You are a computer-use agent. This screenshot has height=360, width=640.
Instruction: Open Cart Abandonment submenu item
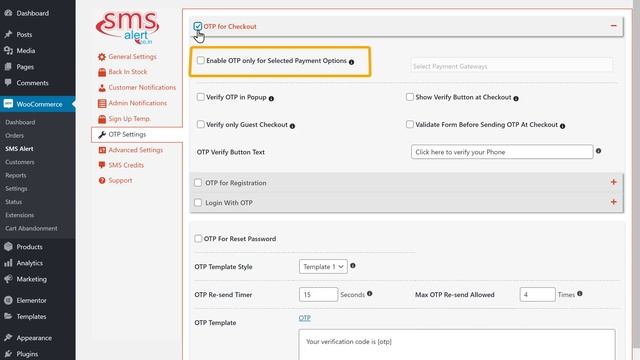pyautogui.click(x=31, y=228)
